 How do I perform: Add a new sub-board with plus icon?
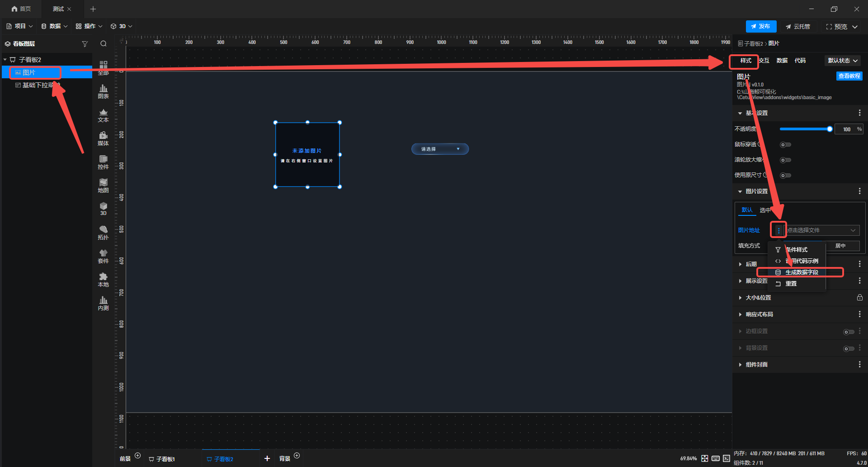click(267, 458)
